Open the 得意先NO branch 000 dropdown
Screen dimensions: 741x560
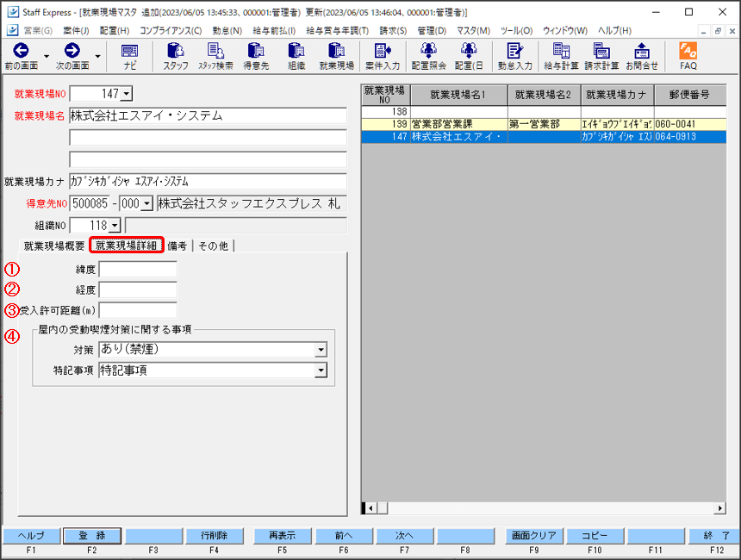pyautogui.click(x=147, y=203)
